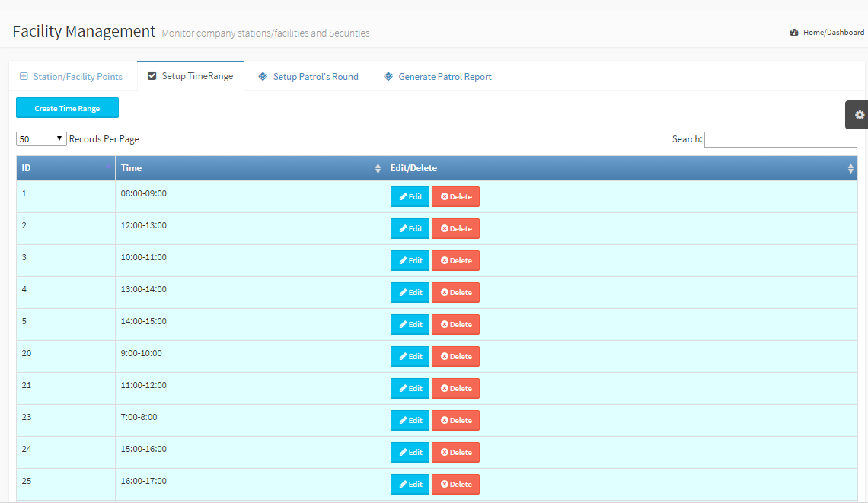Screen dimensions: 868x503
Task: Open the settings gear side panel
Action: tap(859, 115)
